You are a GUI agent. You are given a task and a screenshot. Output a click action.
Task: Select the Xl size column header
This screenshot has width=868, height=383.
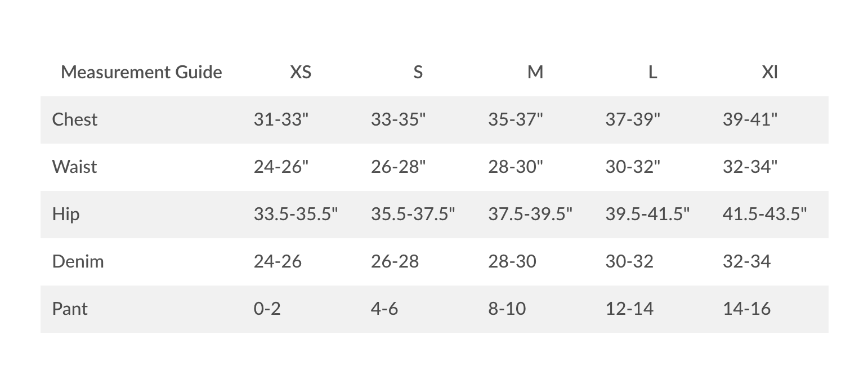pos(769,72)
